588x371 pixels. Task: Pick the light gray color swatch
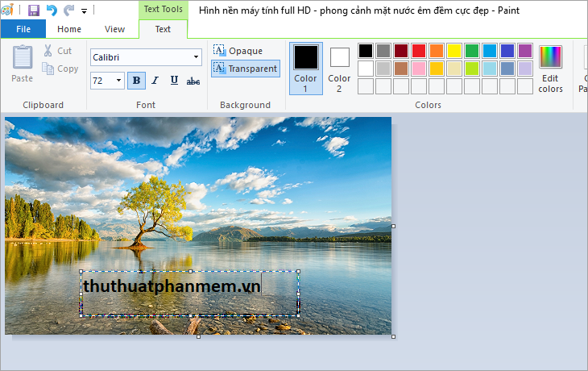coord(383,69)
